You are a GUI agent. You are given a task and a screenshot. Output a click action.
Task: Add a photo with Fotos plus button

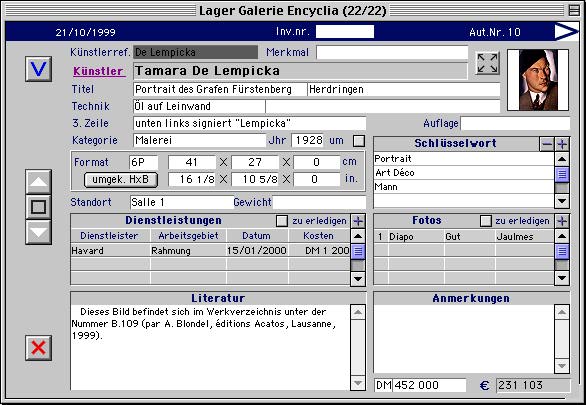pos(562,221)
